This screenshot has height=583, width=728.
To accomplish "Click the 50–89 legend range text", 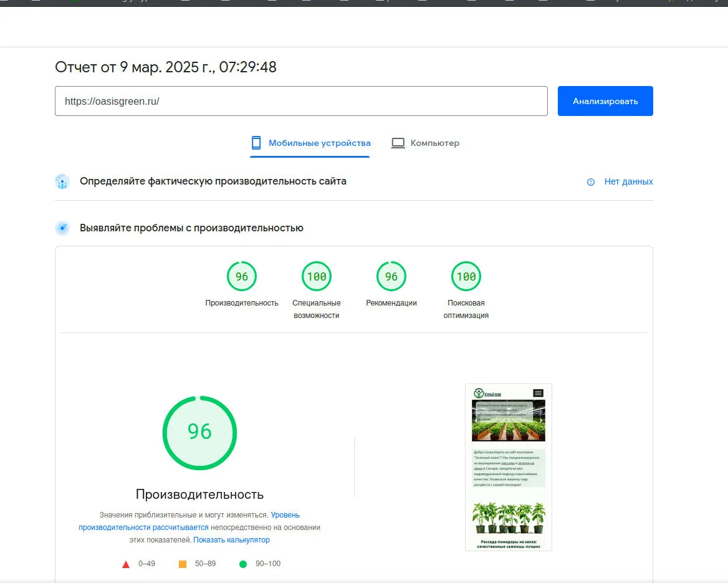I will (x=205, y=564).
